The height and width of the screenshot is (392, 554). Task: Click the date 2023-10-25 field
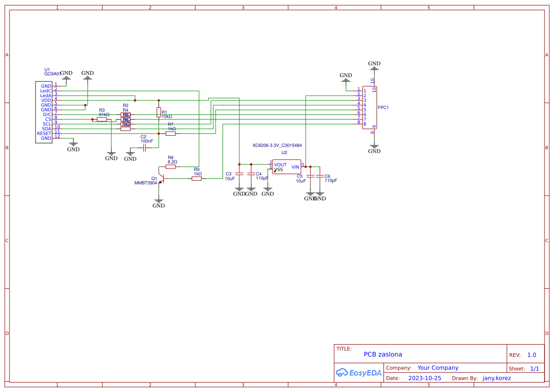point(424,378)
